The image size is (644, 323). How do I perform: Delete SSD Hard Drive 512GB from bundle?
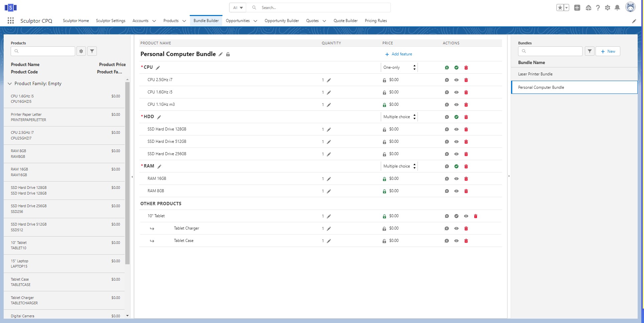466,142
